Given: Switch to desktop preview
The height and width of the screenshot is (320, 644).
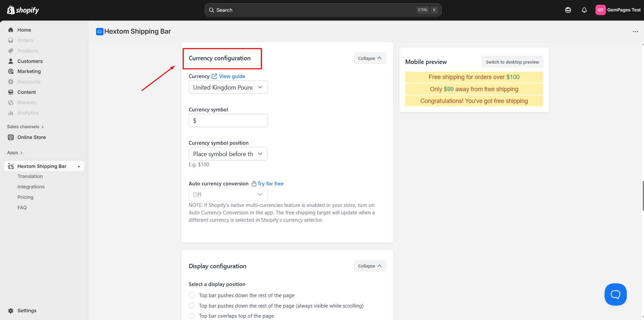Looking at the screenshot, I should pyautogui.click(x=512, y=62).
